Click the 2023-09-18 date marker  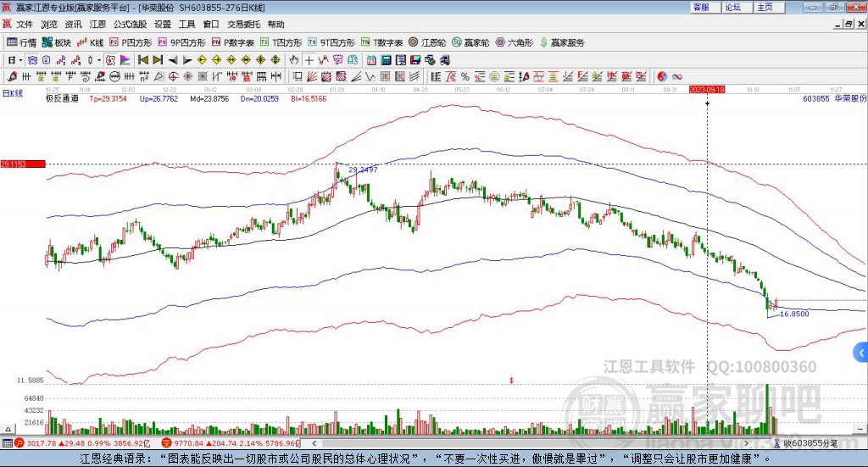click(707, 89)
